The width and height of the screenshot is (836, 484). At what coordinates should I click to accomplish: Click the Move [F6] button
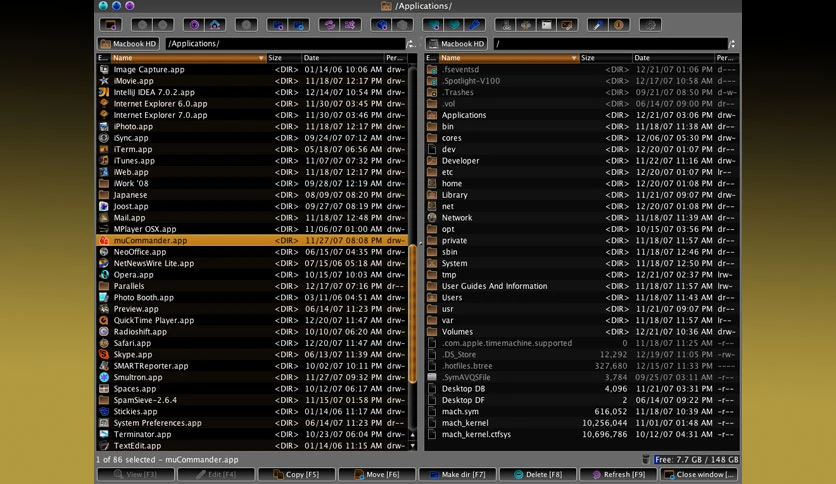coord(377,474)
